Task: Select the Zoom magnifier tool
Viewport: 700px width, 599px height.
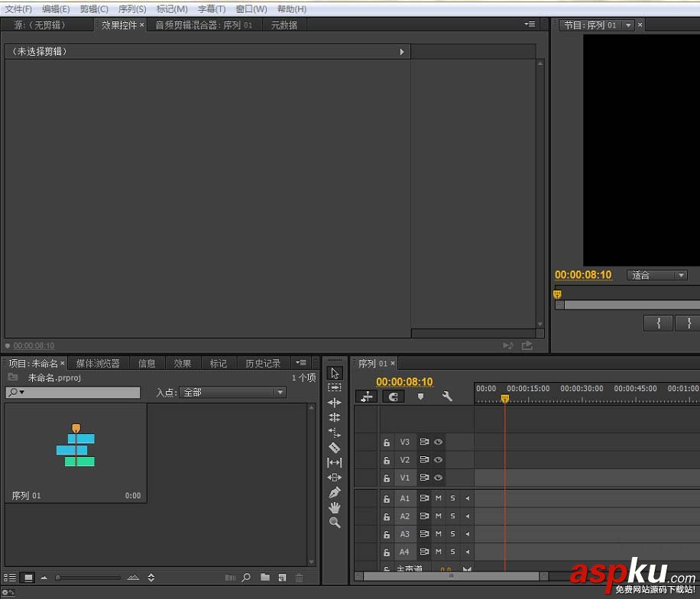Action: point(335,523)
